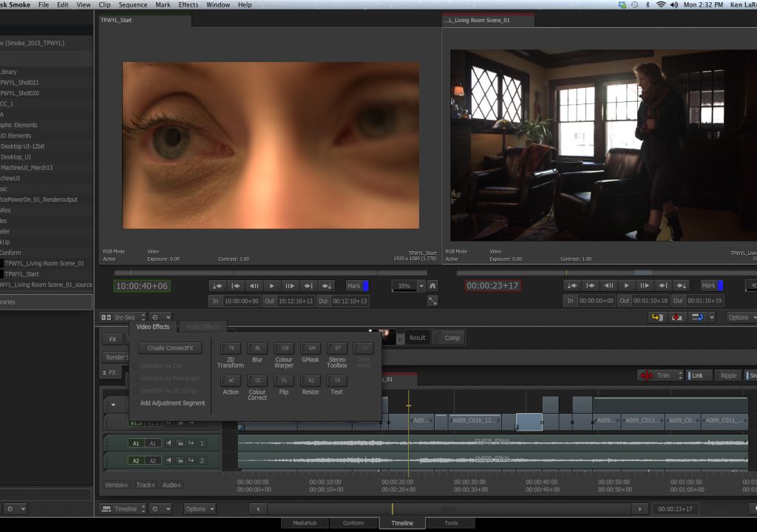The width and height of the screenshot is (757, 532).
Task: Click the bottom timeline scroll bar playhead
Action: pyautogui.click(x=393, y=509)
